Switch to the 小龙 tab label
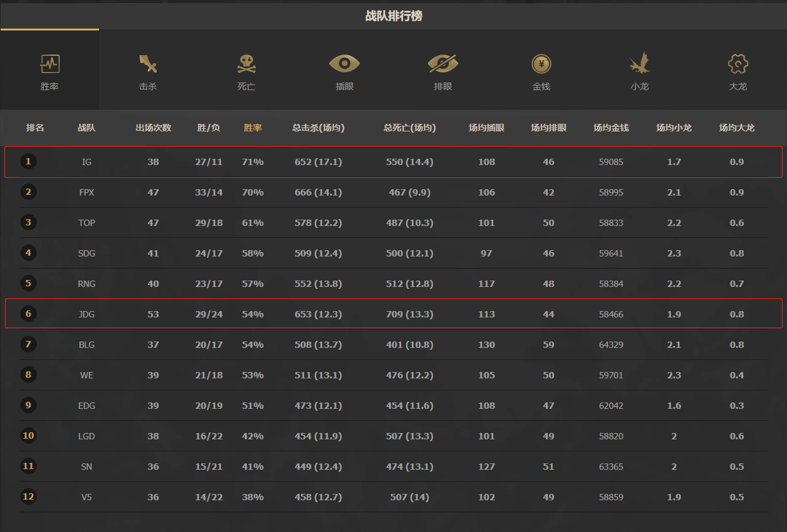787x532 pixels. point(640,86)
